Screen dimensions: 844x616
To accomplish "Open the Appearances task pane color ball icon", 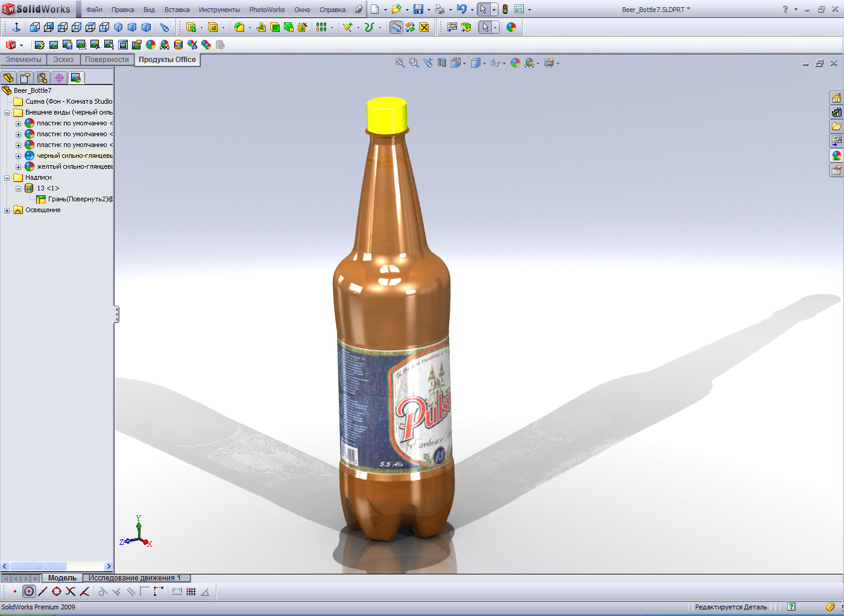I will [x=836, y=156].
